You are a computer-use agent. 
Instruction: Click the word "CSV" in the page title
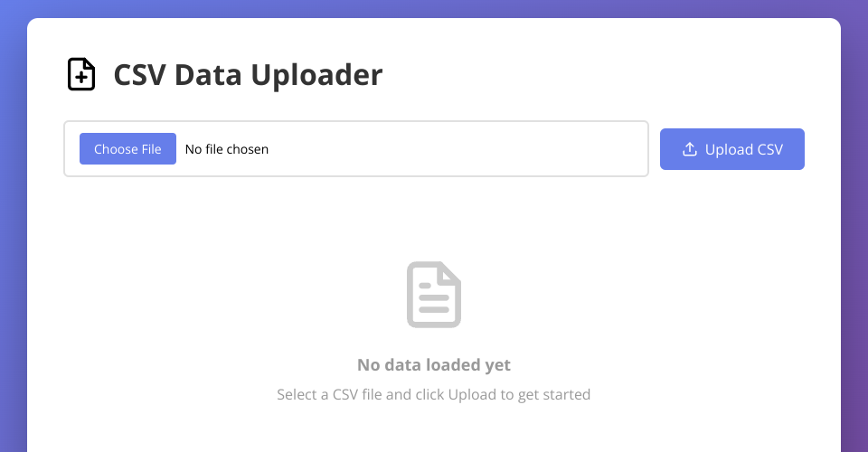pyautogui.click(x=140, y=75)
